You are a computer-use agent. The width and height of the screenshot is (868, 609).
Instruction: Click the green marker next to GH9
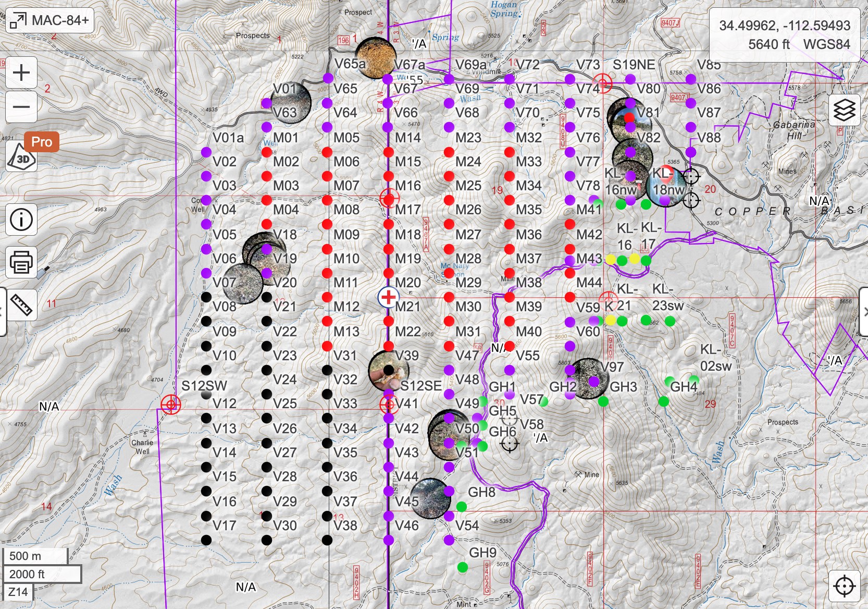462,567
